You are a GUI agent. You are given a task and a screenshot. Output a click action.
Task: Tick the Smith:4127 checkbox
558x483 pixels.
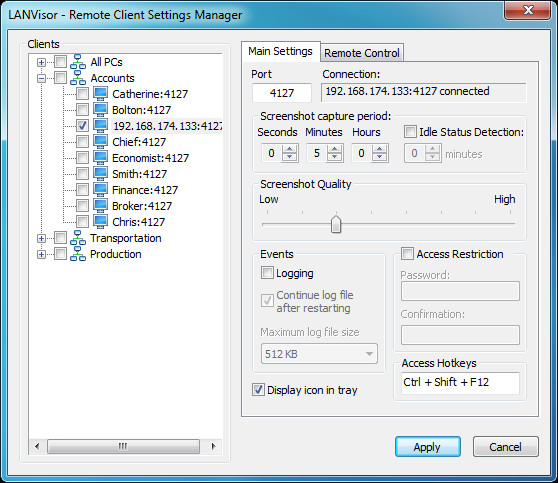coord(82,174)
